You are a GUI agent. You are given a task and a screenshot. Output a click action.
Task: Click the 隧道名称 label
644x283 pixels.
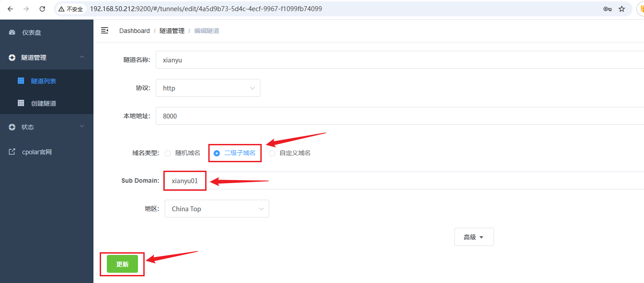point(137,60)
